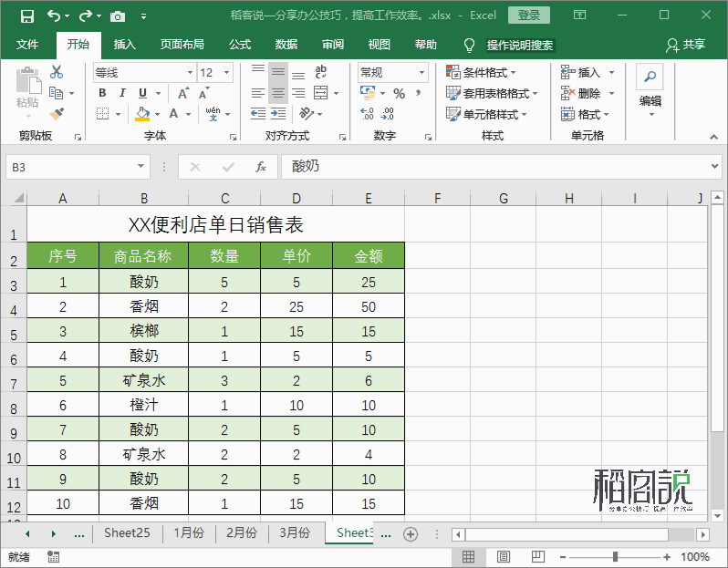
Task: Collapse the ribbon with the up chevron
Action: (x=713, y=137)
